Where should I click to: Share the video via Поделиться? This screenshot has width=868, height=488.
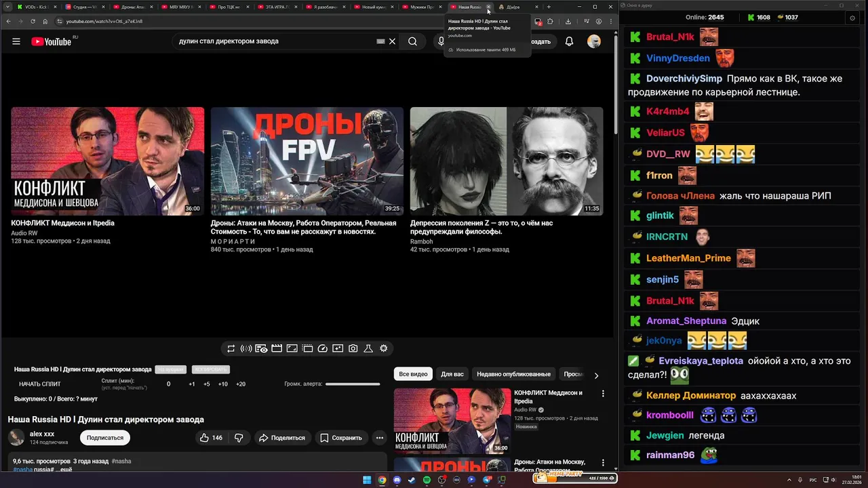pos(281,438)
